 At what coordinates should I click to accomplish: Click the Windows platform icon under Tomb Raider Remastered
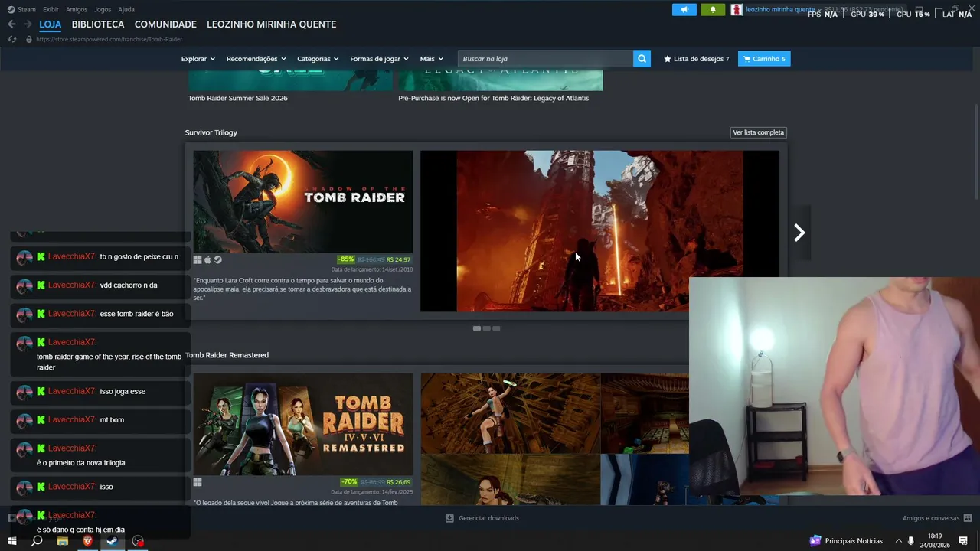(198, 482)
